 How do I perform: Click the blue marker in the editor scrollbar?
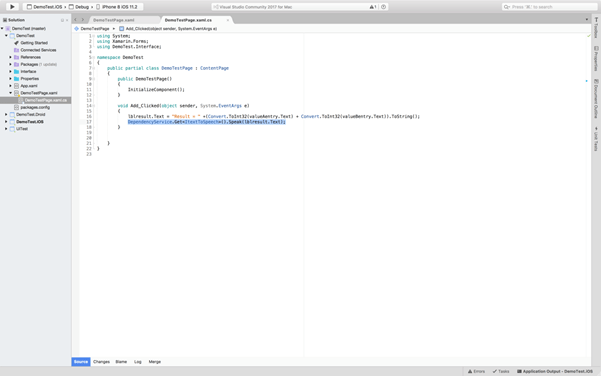tap(586, 81)
